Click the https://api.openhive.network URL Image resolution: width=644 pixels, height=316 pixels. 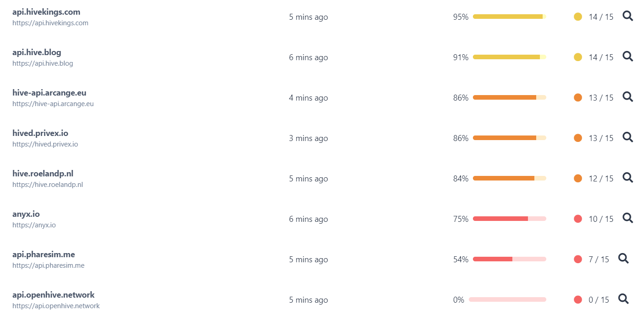click(56, 306)
